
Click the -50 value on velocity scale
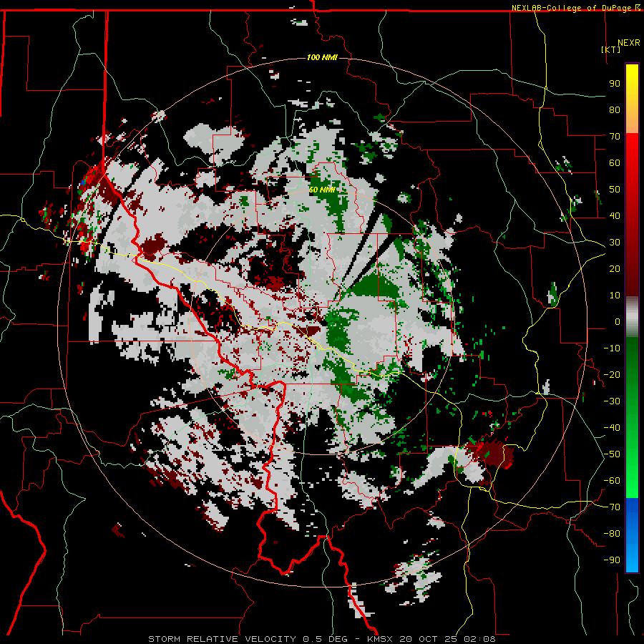coord(612,454)
